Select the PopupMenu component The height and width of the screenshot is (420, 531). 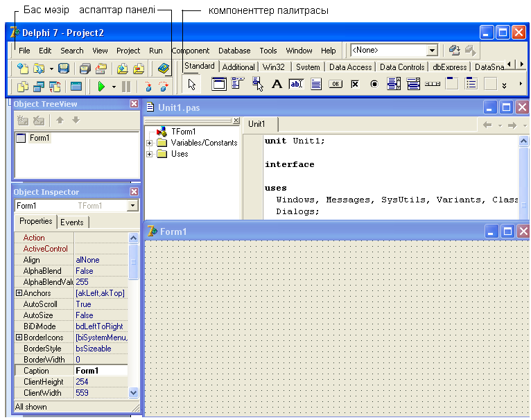[x=258, y=84]
